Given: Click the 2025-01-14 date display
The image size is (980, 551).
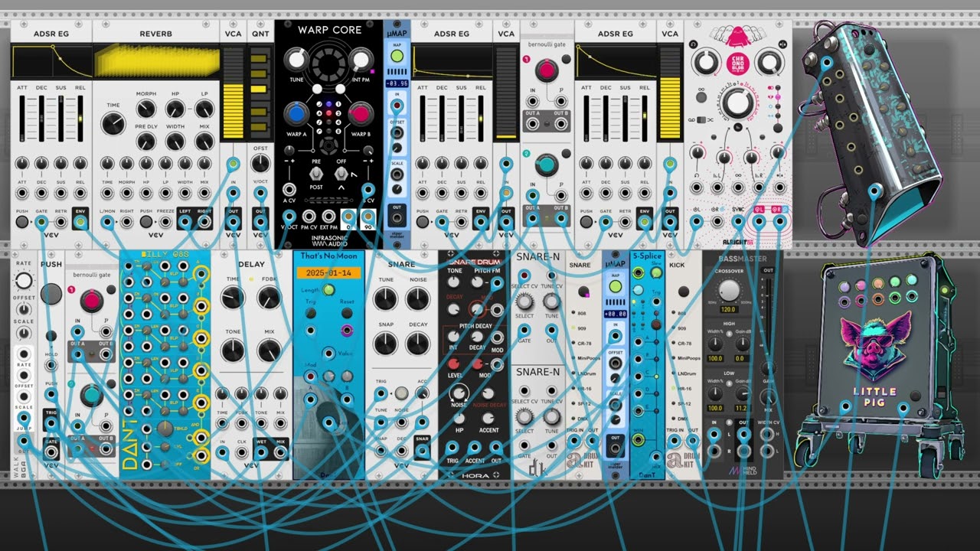Looking at the screenshot, I should coord(328,273).
